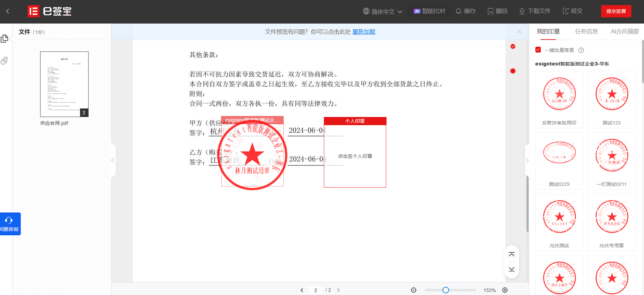Select the 光伏专用章 seal

tap(612, 222)
